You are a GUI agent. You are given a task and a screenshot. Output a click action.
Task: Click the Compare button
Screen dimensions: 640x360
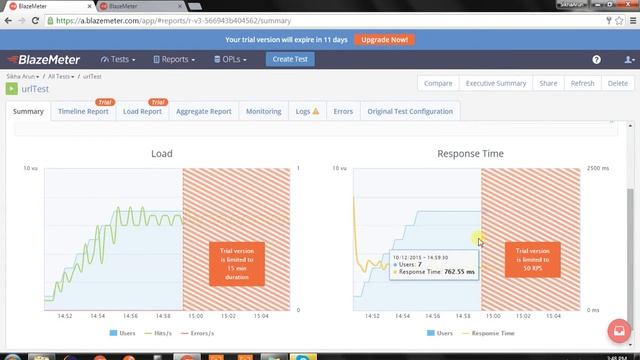438,83
